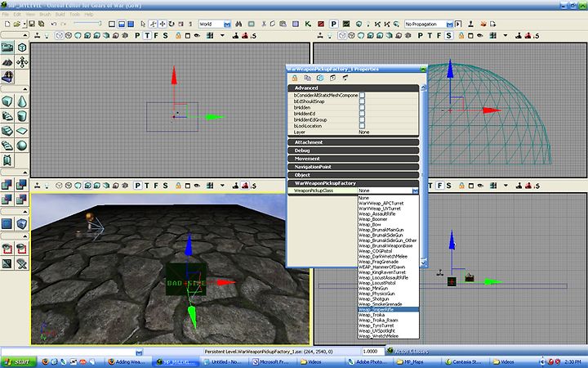588x368 pixels.
Task: Open a map with the folder icon
Action: (16, 24)
